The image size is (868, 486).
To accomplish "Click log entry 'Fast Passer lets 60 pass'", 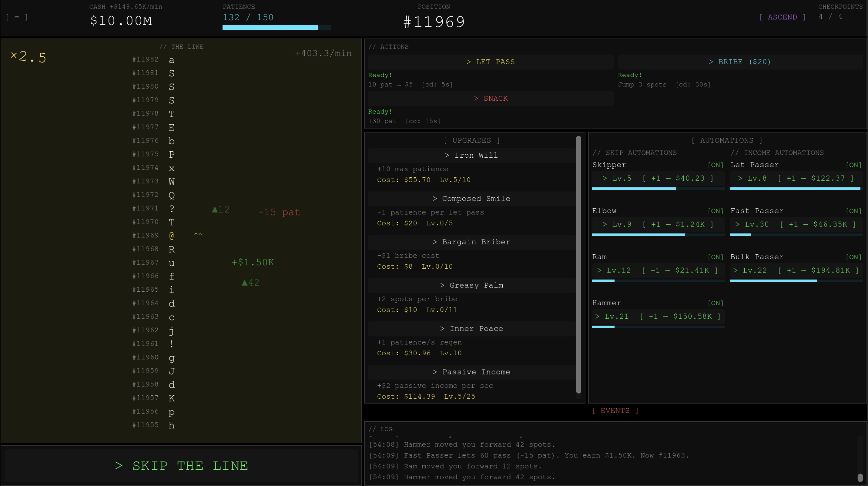I will (529, 455).
